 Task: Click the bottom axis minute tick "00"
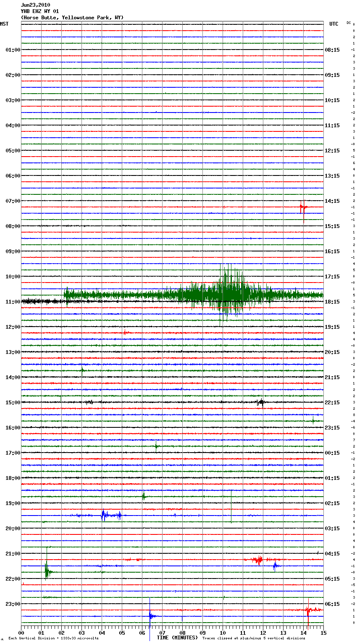[x=21, y=633]
